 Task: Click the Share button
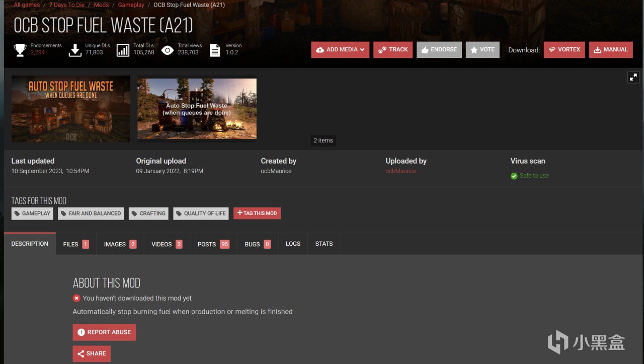(x=92, y=353)
